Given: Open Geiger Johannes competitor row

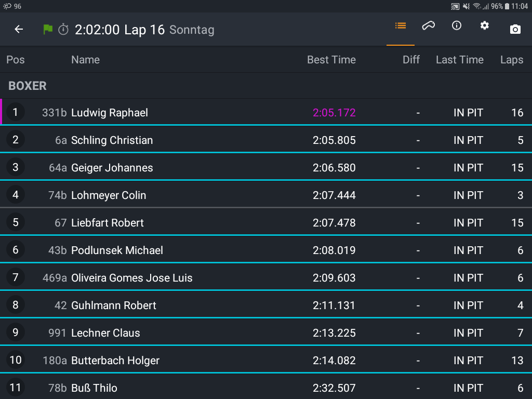Looking at the screenshot, I should click(x=266, y=167).
